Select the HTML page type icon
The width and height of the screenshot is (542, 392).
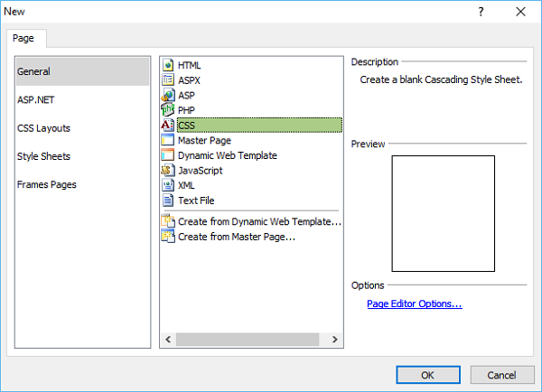(168, 65)
